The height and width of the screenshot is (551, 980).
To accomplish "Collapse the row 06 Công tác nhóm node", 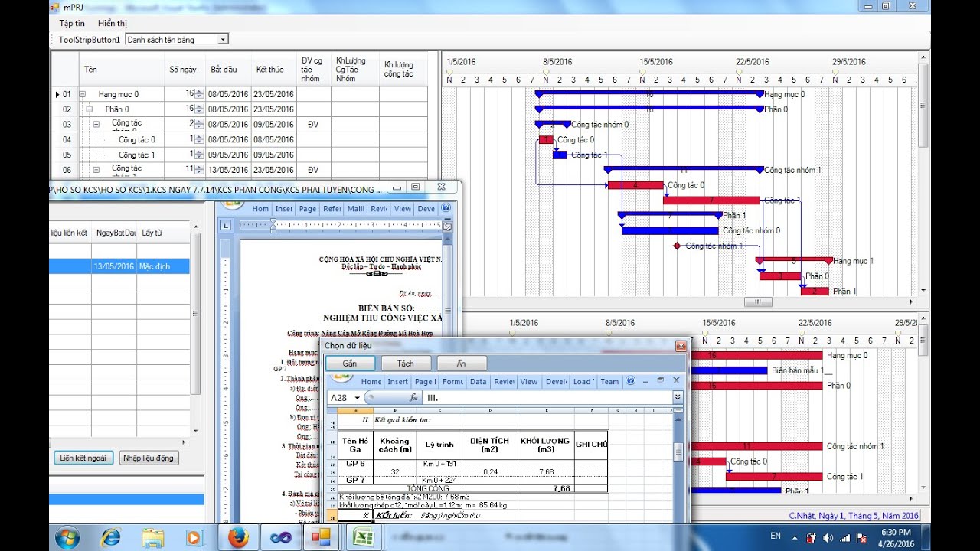I will click(96, 169).
